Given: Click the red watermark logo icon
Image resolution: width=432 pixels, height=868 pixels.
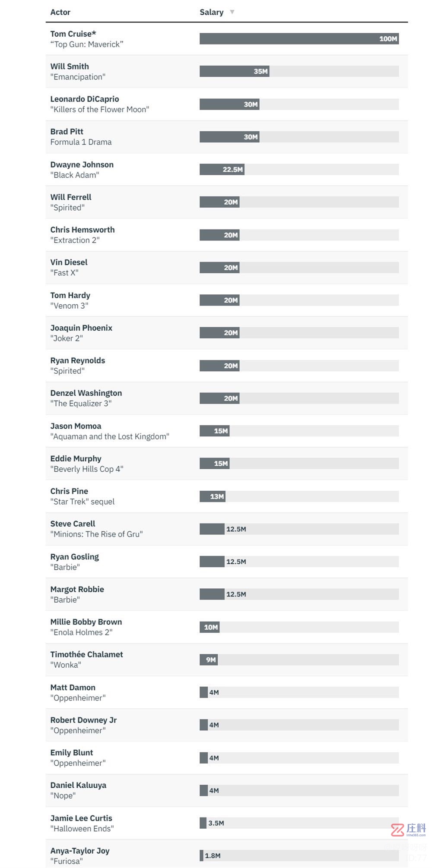Looking at the screenshot, I should [x=397, y=830].
